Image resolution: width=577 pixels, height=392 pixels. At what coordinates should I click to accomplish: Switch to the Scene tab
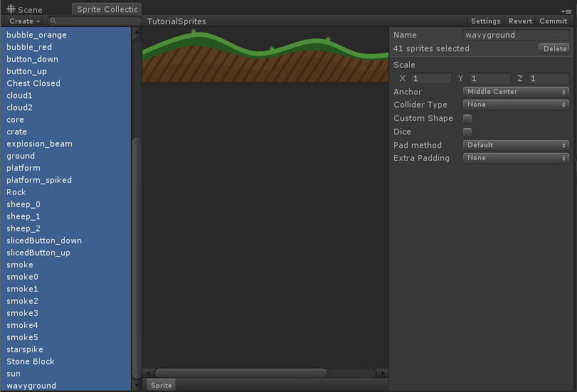tap(25, 9)
